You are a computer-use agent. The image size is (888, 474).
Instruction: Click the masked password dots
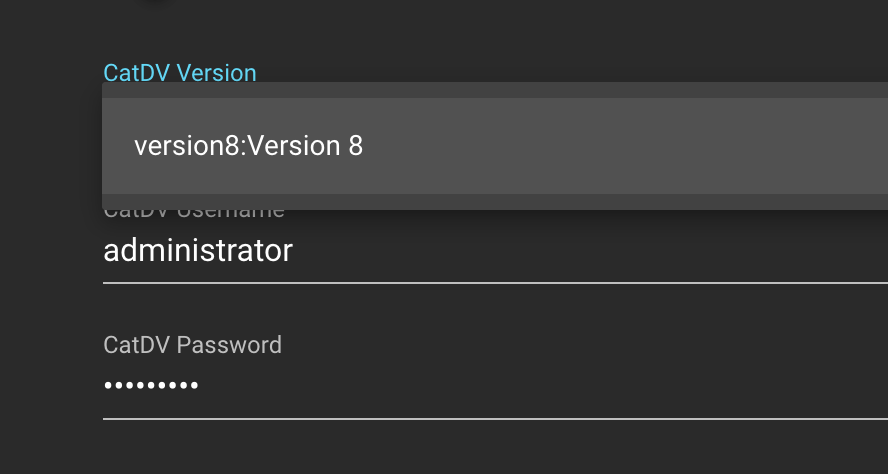pyautogui.click(x=151, y=385)
